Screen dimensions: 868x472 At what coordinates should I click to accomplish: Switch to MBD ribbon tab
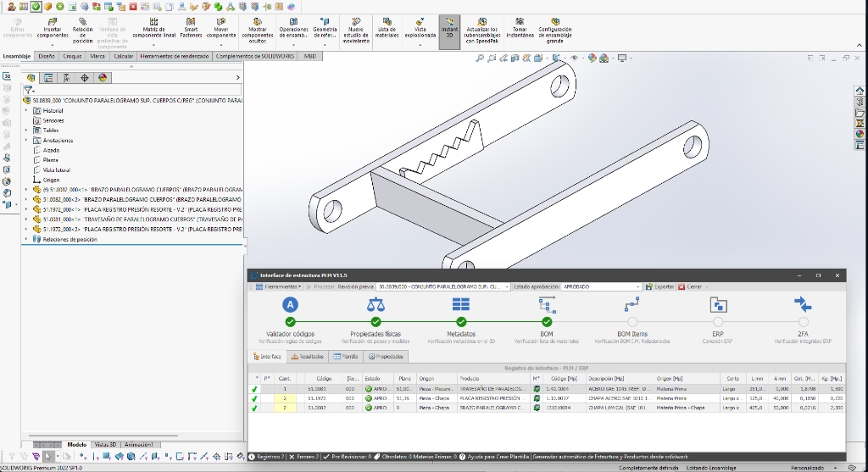click(310, 56)
